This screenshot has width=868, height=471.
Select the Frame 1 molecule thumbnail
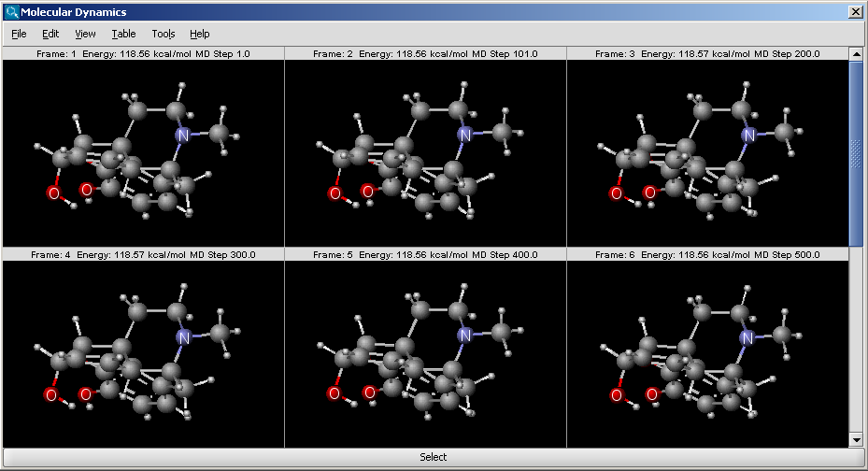[143, 153]
